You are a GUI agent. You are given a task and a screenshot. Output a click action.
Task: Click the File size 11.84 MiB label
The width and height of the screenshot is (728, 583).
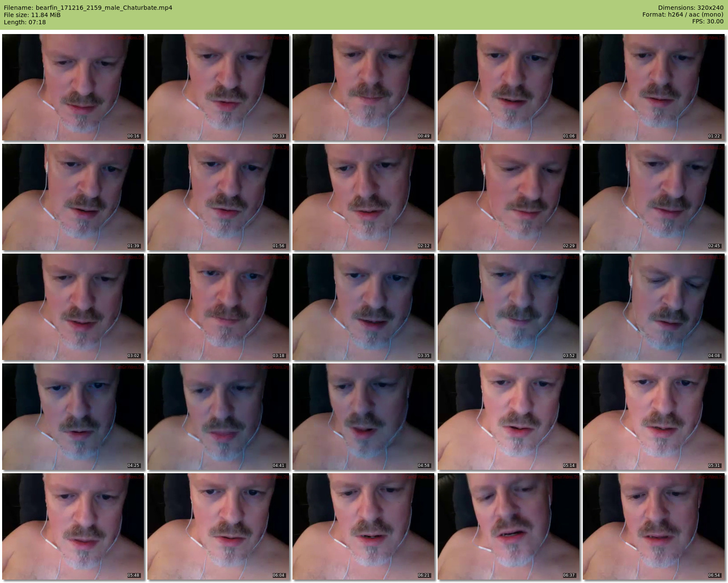pos(32,15)
